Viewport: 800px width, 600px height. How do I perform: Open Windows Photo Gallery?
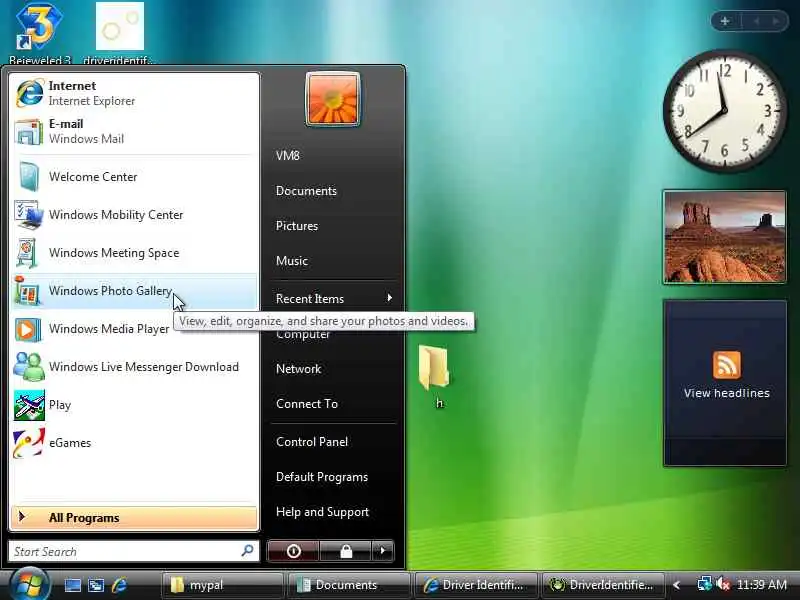[134, 291]
